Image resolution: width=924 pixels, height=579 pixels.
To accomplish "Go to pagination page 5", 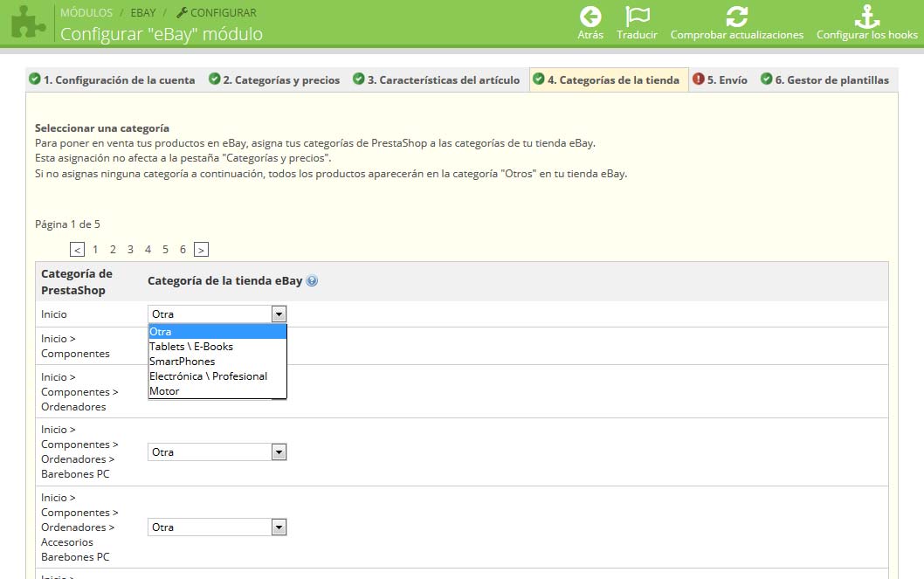I will pyautogui.click(x=166, y=250).
